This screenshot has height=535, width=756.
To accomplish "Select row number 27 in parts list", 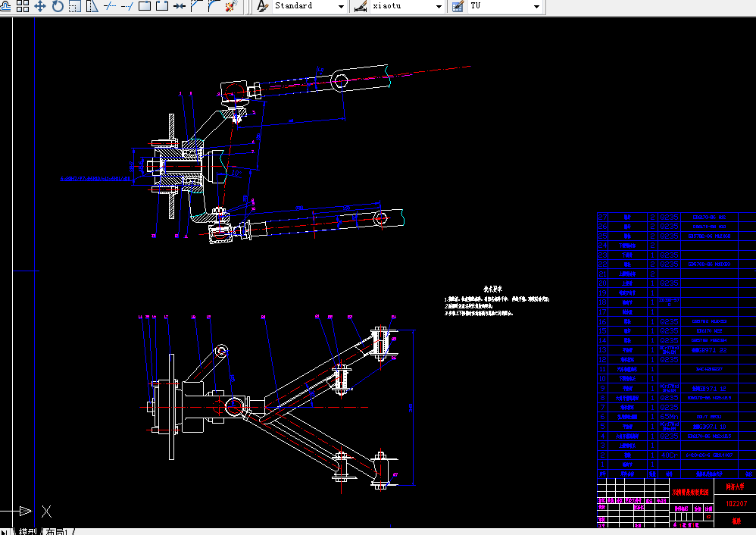I will [602, 217].
